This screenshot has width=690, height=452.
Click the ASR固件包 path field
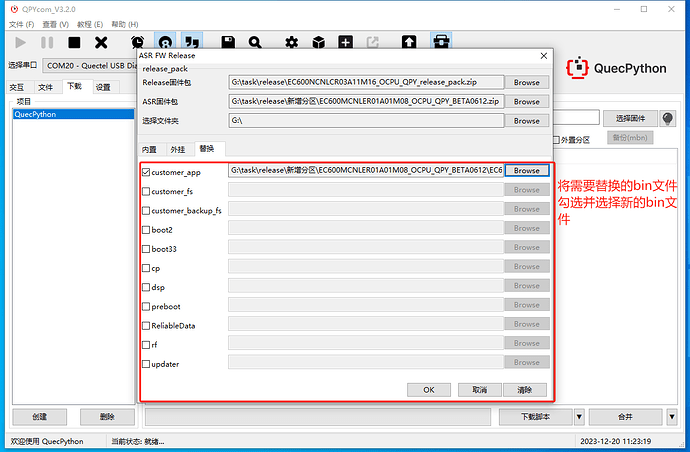click(366, 102)
